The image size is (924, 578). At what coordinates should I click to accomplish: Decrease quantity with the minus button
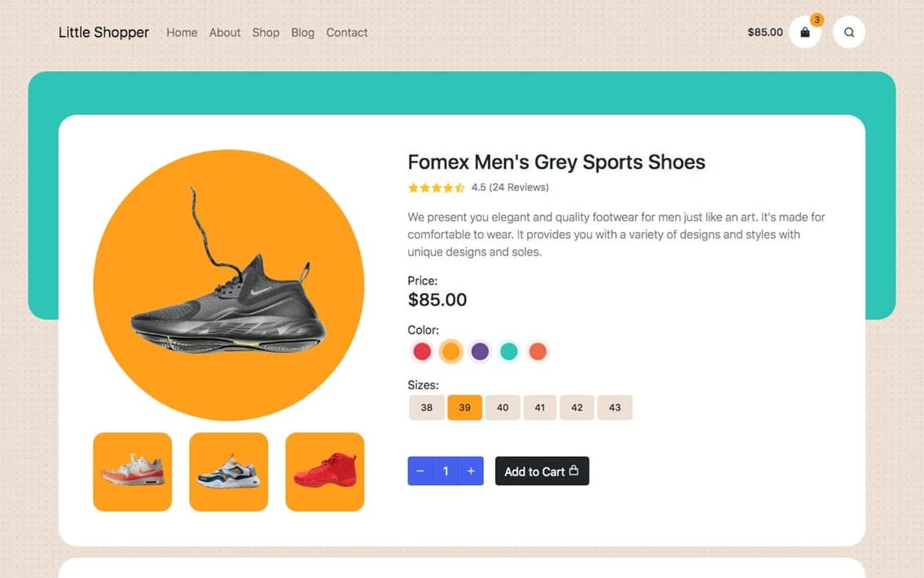420,471
